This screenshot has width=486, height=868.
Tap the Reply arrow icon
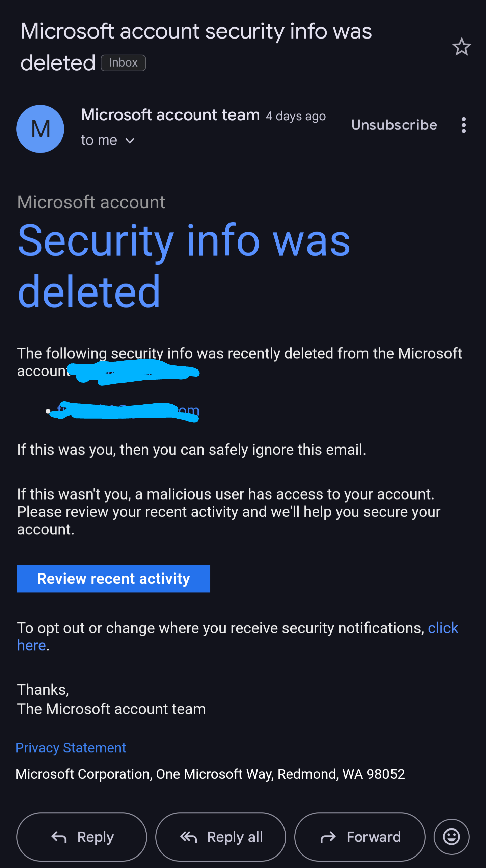point(59,837)
